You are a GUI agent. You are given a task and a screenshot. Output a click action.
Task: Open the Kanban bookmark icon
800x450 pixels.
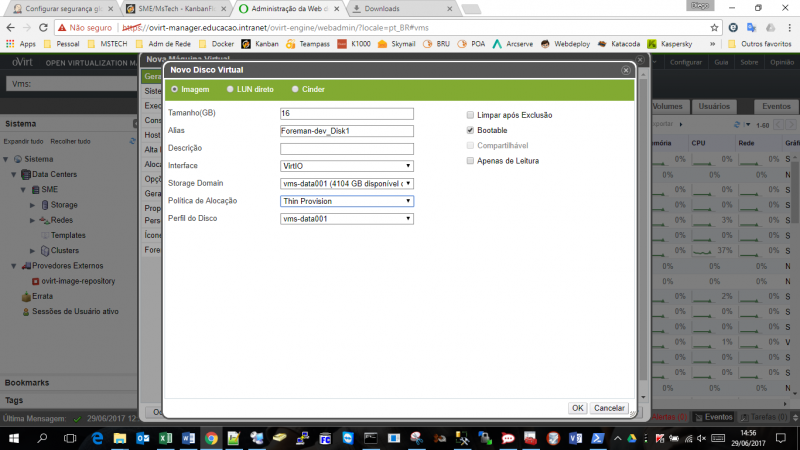(x=246, y=44)
